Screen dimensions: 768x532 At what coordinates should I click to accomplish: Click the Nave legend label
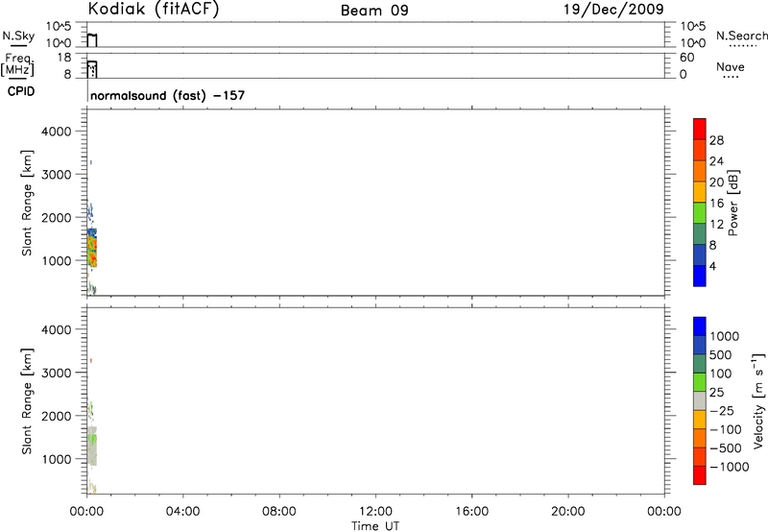(731, 66)
